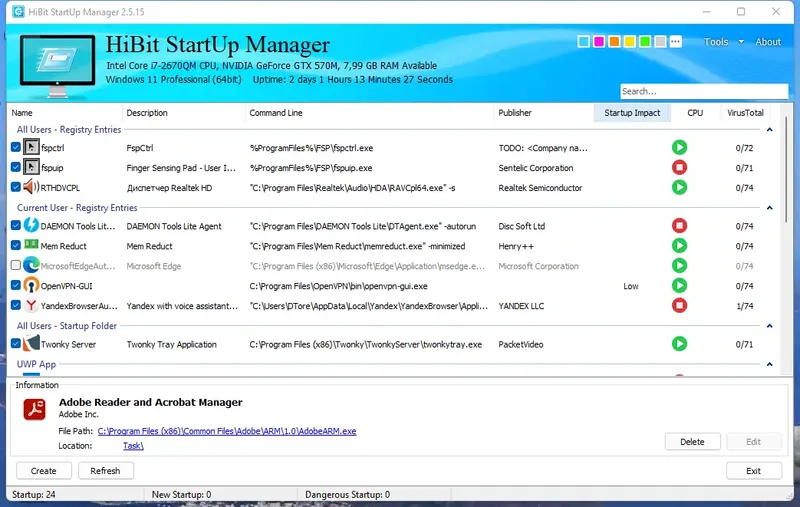The width and height of the screenshot is (800, 507).
Task: Click the Refresh button
Action: coord(106,471)
